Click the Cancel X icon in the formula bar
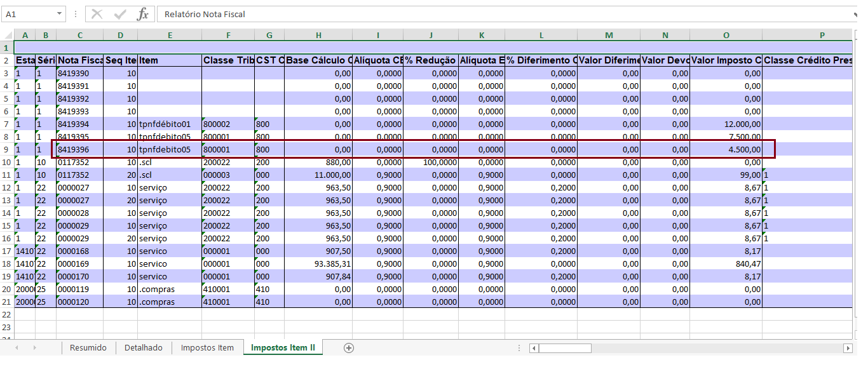868x374 pixels. (97, 14)
